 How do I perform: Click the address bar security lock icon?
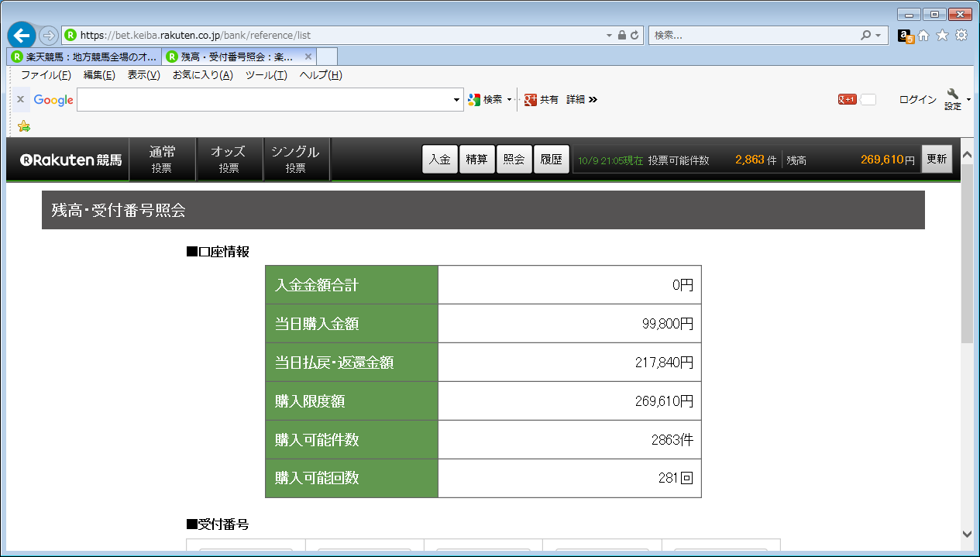point(621,36)
